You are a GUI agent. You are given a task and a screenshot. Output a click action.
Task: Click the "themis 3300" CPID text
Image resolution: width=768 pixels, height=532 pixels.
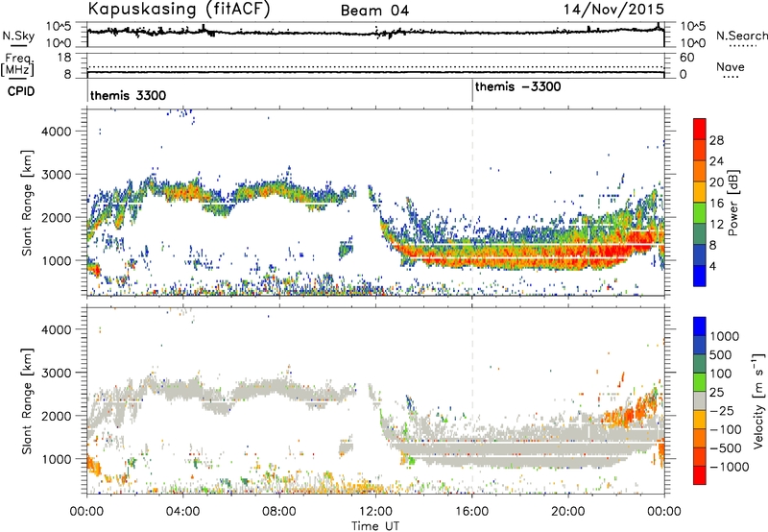(129, 95)
